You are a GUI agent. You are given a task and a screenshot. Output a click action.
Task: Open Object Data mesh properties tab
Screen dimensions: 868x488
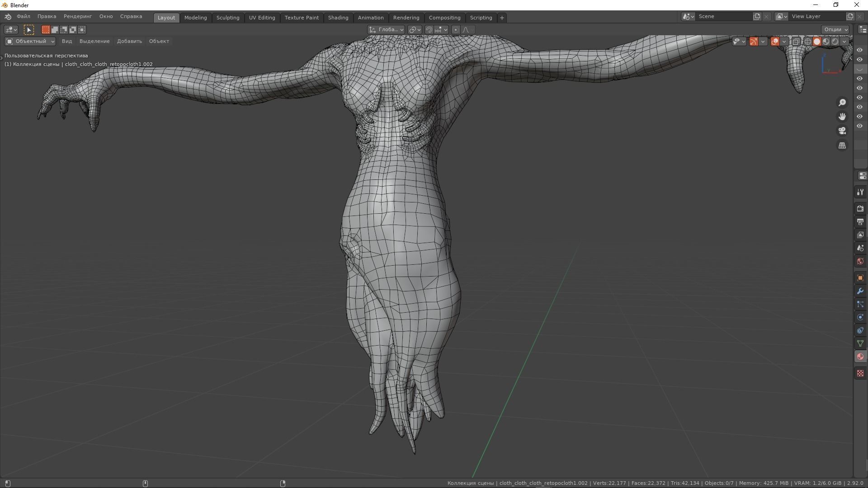tap(860, 344)
